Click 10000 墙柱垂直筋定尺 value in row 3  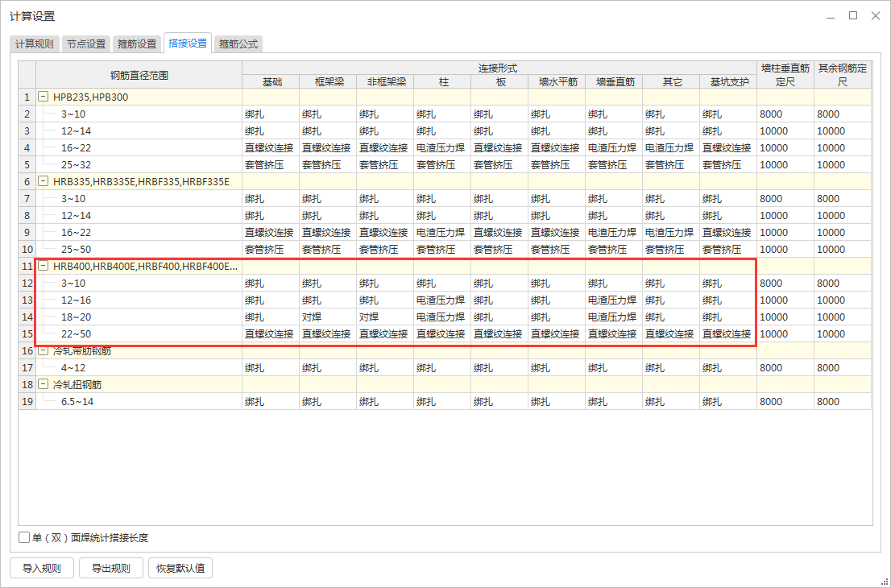tap(785, 130)
